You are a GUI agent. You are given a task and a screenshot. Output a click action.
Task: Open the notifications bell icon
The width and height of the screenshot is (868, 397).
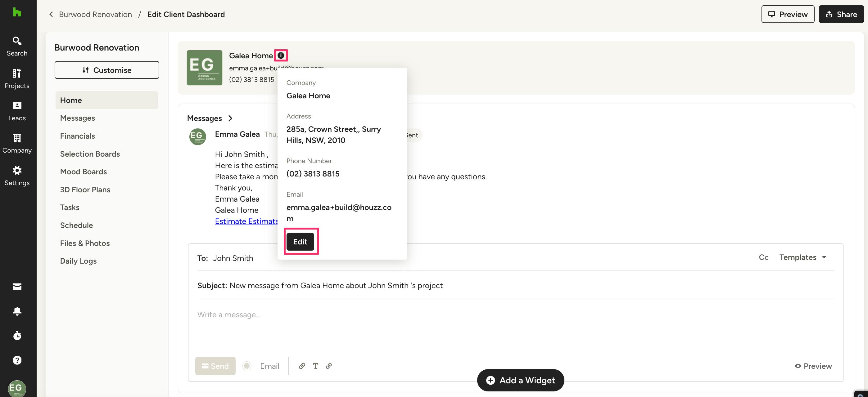(x=17, y=311)
